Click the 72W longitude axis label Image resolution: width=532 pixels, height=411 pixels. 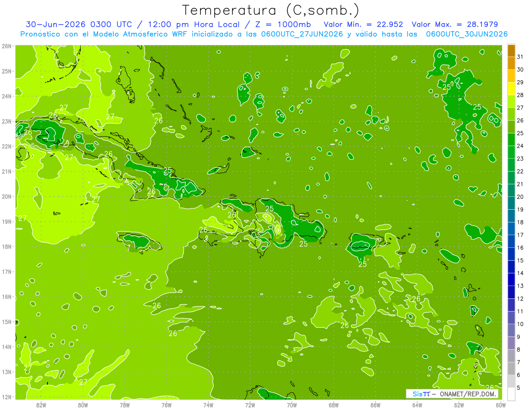[x=250, y=405]
